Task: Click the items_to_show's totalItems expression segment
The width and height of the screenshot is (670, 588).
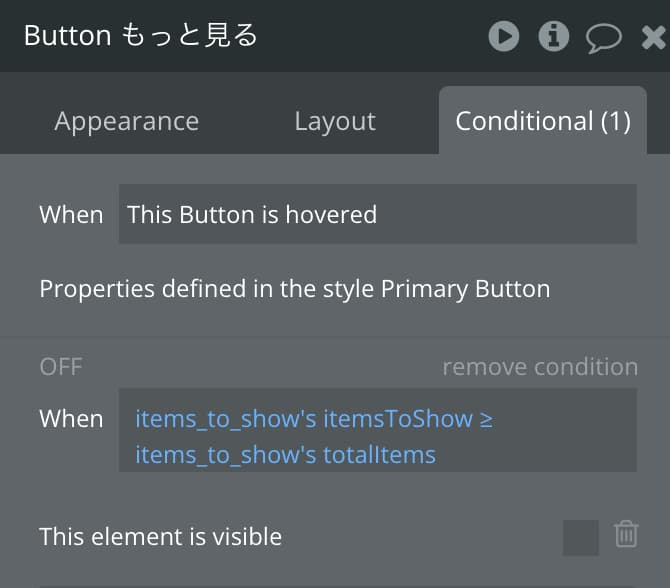Action: pyautogui.click(x=285, y=455)
